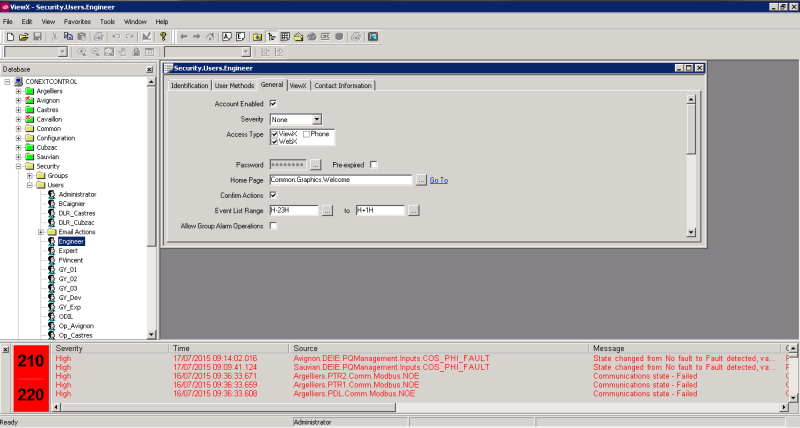Click the alarm list horizontal scrollbar

(x=400, y=408)
